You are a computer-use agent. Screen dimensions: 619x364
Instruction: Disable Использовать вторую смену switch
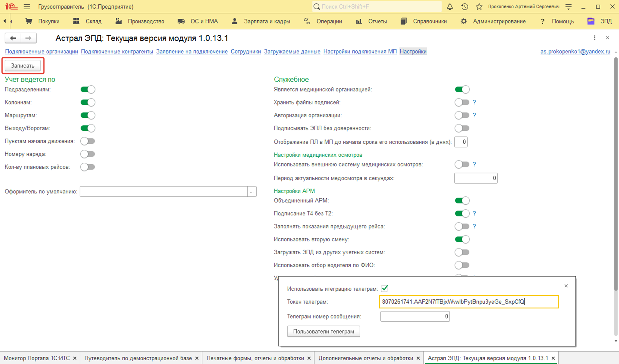pos(462,239)
